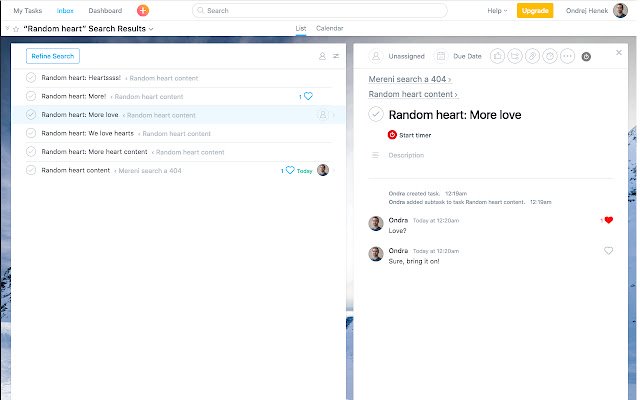
Task: Open the view options sliders icon
Action: point(336,56)
